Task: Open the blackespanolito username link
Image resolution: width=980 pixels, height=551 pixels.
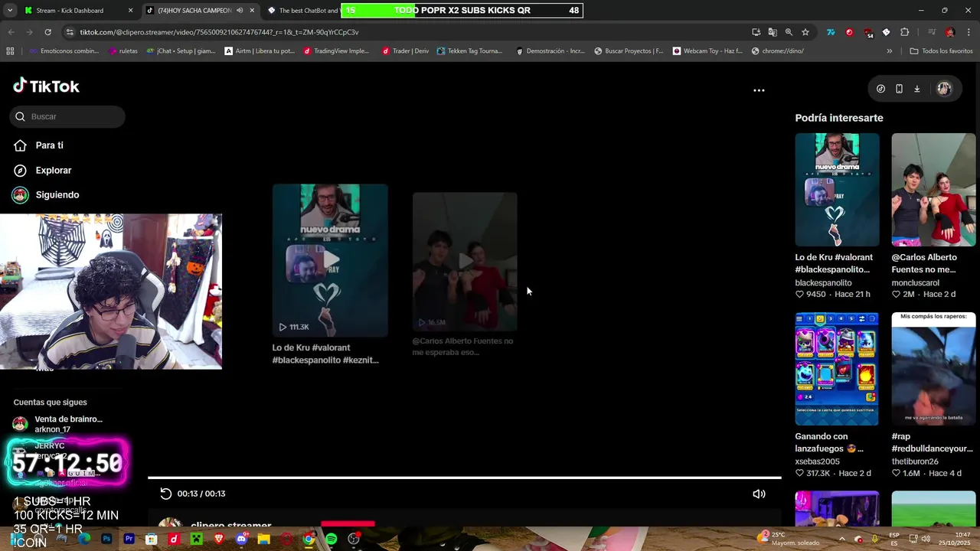Action: coord(823,283)
